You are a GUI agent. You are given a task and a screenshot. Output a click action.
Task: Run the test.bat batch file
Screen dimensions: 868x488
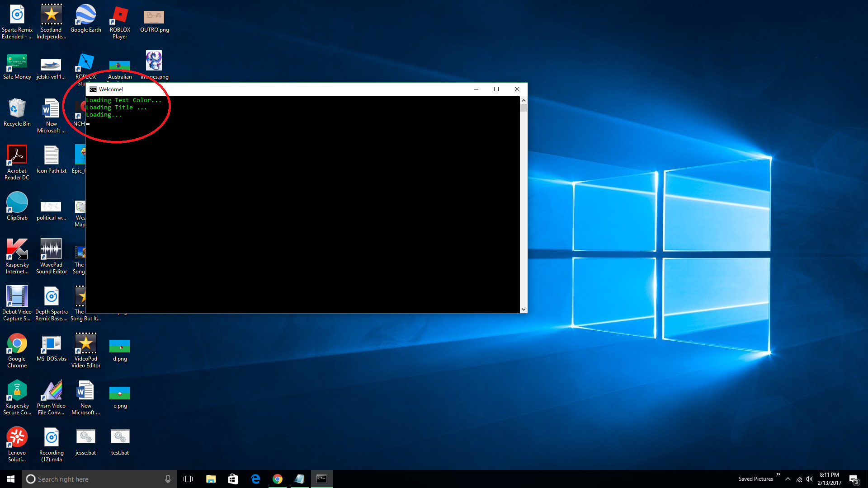click(x=119, y=437)
